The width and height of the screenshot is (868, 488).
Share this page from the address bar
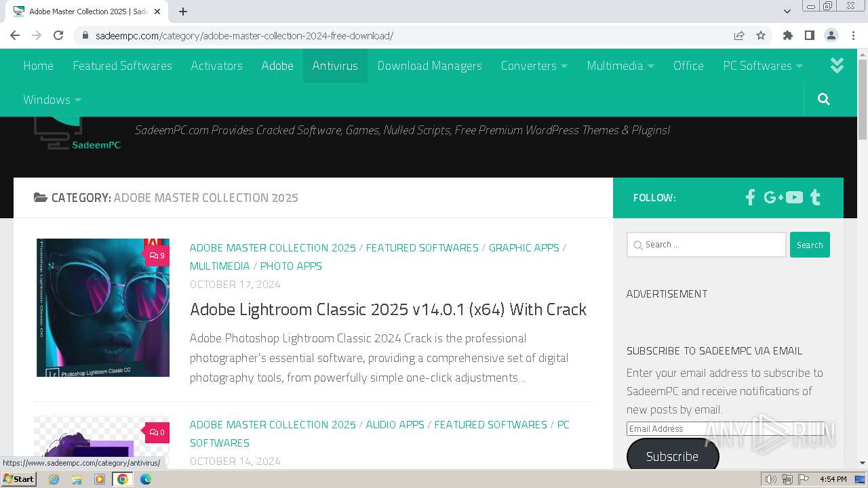pos(739,35)
